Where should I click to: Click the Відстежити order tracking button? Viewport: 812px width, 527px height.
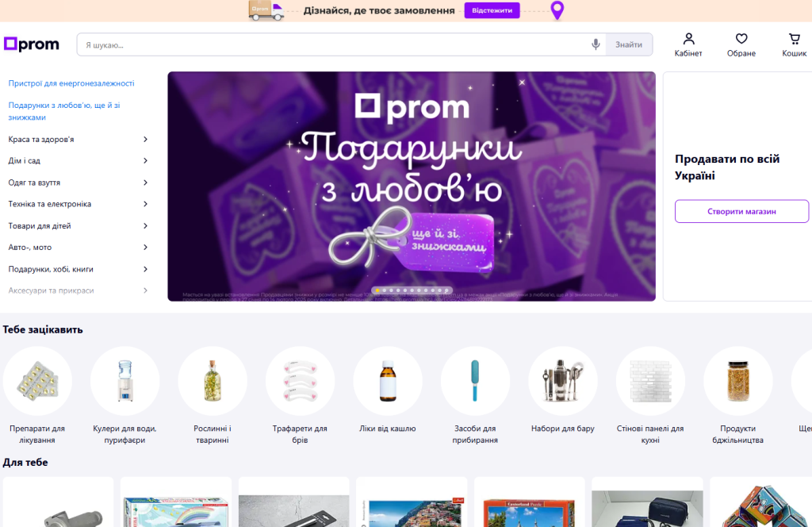pyautogui.click(x=492, y=10)
